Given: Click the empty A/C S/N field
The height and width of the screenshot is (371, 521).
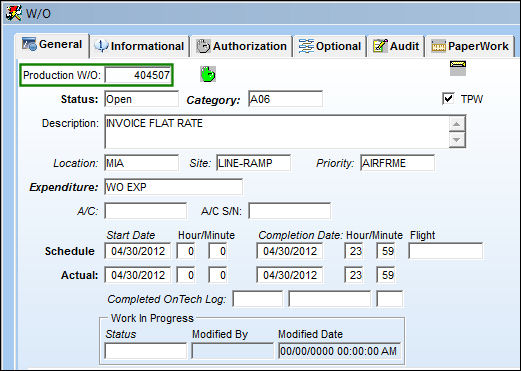Looking at the screenshot, I should (289, 211).
